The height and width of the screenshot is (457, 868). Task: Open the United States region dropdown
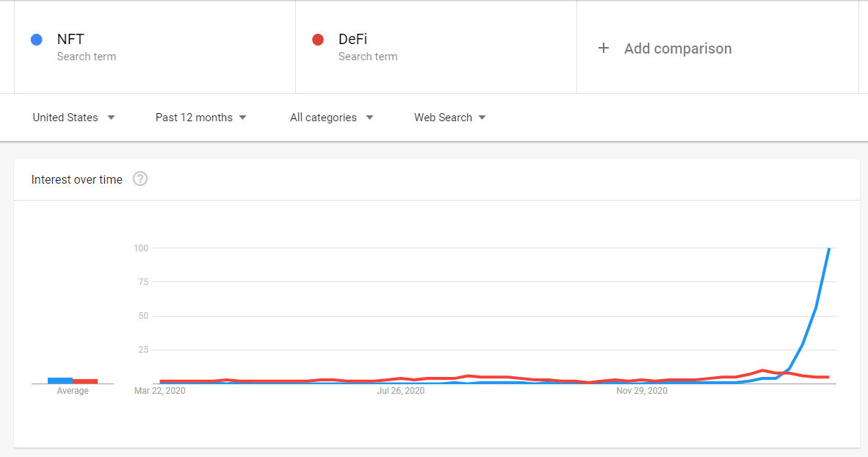tap(73, 118)
